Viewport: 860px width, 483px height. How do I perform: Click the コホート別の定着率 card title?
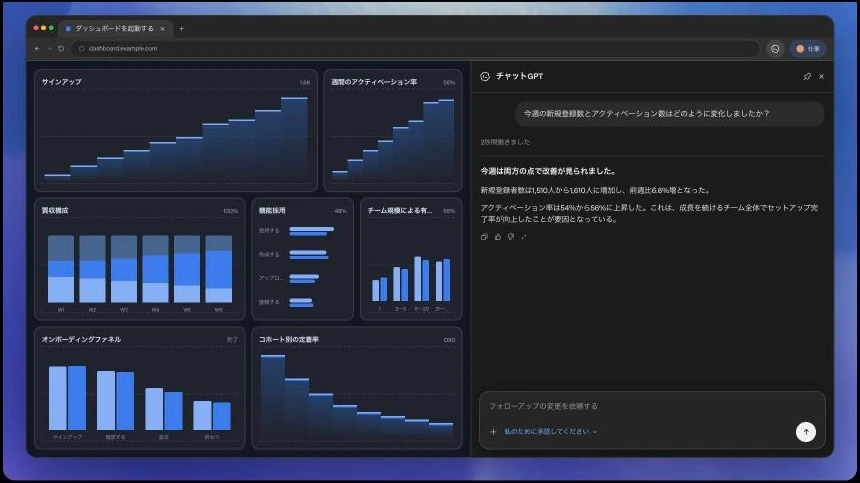(x=288, y=339)
